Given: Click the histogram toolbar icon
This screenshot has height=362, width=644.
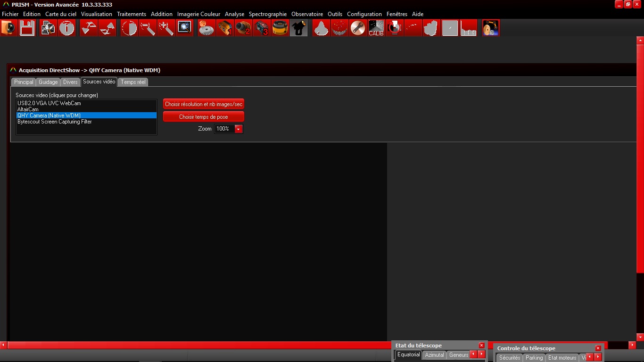Looking at the screenshot, I should pyautogui.click(x=468, y=28).
